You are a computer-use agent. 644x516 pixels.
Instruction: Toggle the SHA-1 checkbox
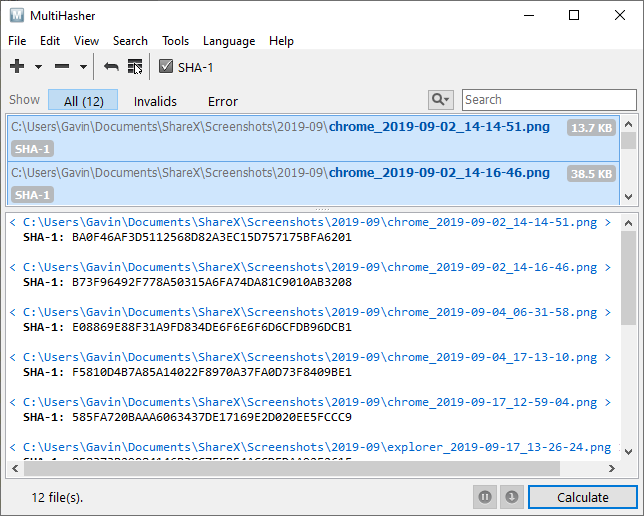(167, 67)
